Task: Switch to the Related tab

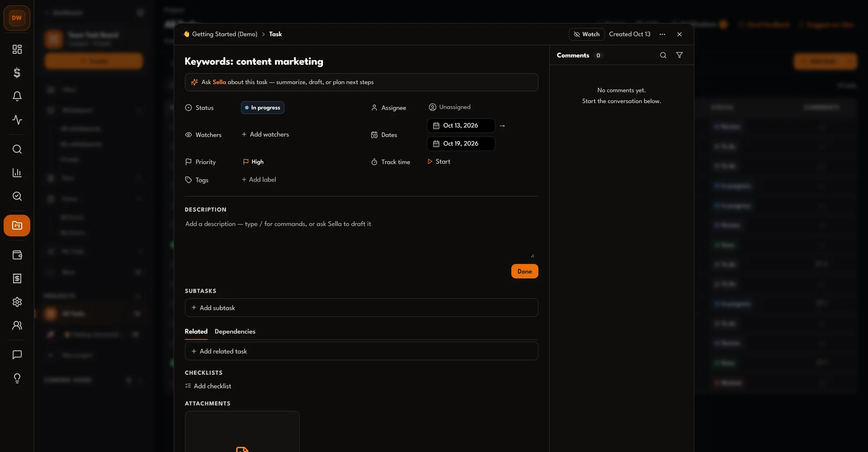Action: [196, 331]
